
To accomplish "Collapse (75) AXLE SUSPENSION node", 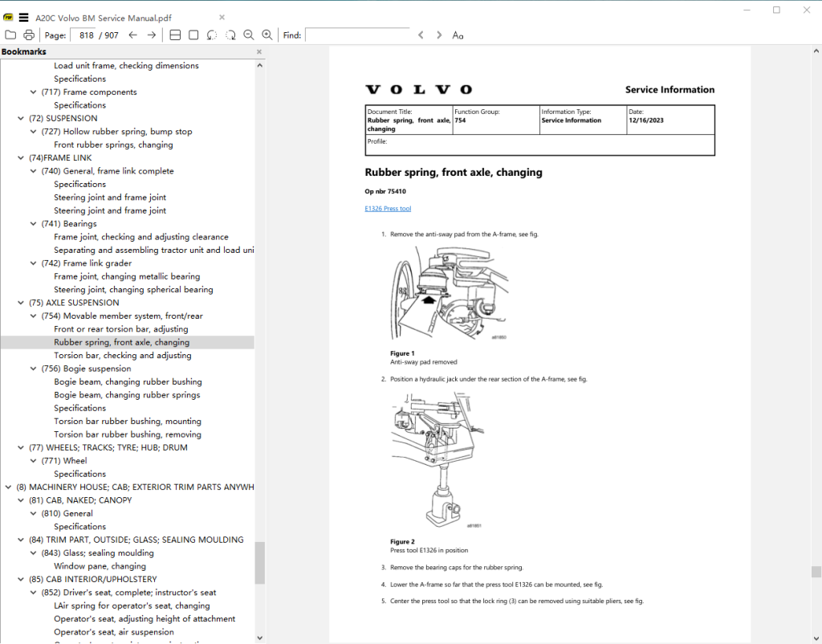I will pos(21,303).
